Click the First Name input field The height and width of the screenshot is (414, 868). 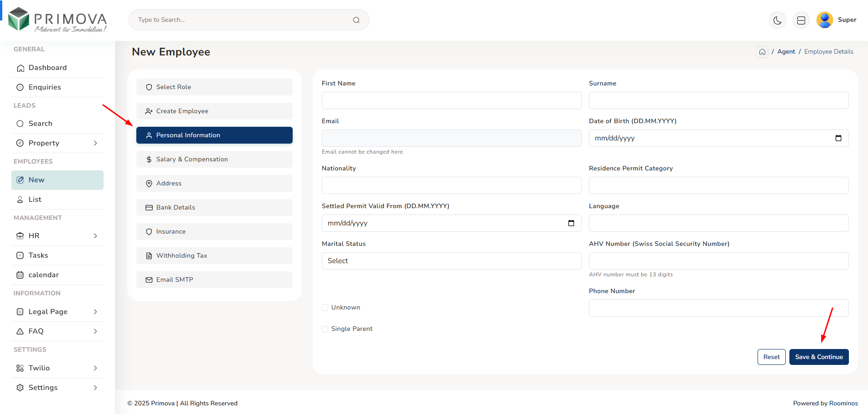coord(451,100)
